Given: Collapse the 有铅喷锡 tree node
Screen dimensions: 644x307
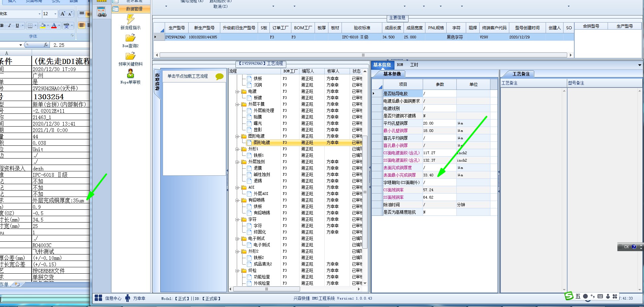Looking at the screenshot, I should tap(237, 200).
